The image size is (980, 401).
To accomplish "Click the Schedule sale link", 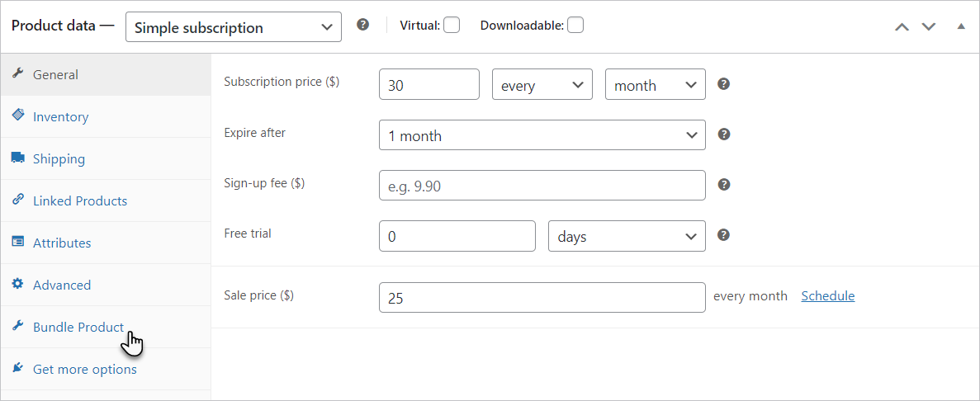I will coord(828,295).
